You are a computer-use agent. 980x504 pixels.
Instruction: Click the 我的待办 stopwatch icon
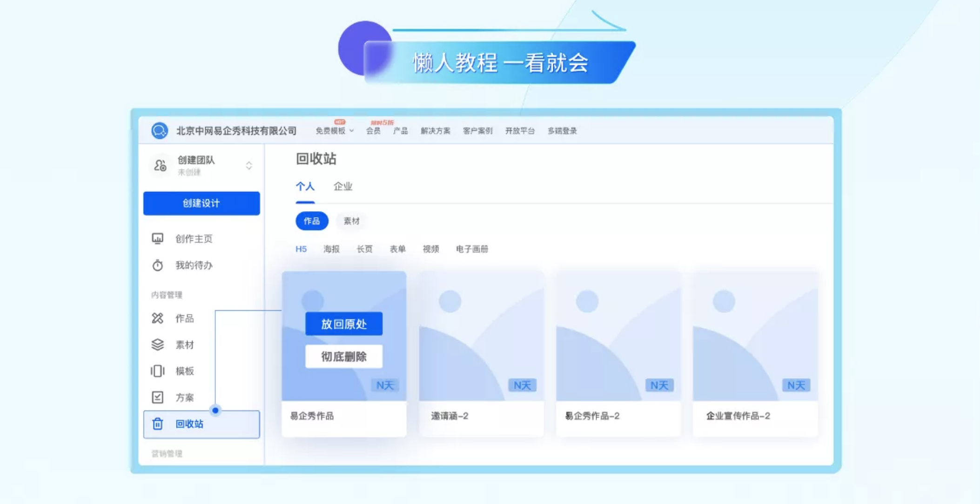pyautogui.click(x=158, y=265)
